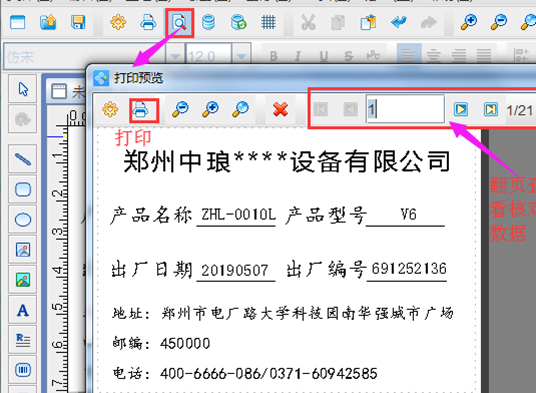Click the 打印预览 window title

[138, 78]
